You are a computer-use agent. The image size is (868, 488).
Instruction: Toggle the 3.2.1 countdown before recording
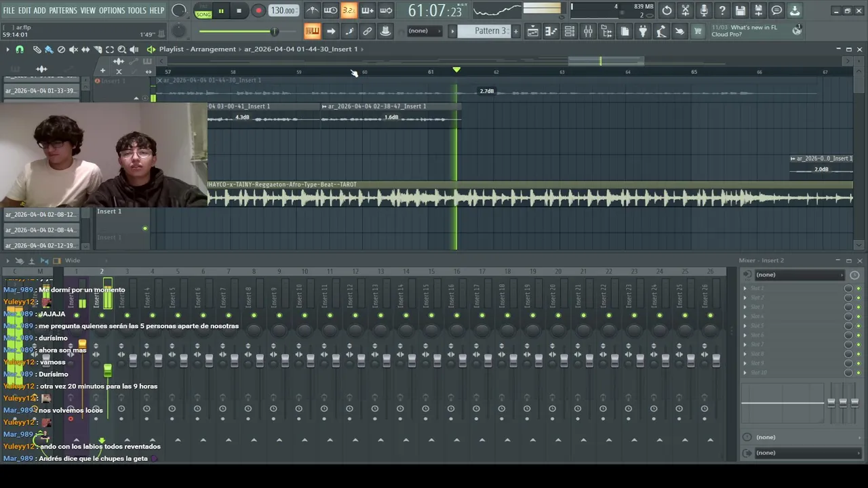coord(349,10)
